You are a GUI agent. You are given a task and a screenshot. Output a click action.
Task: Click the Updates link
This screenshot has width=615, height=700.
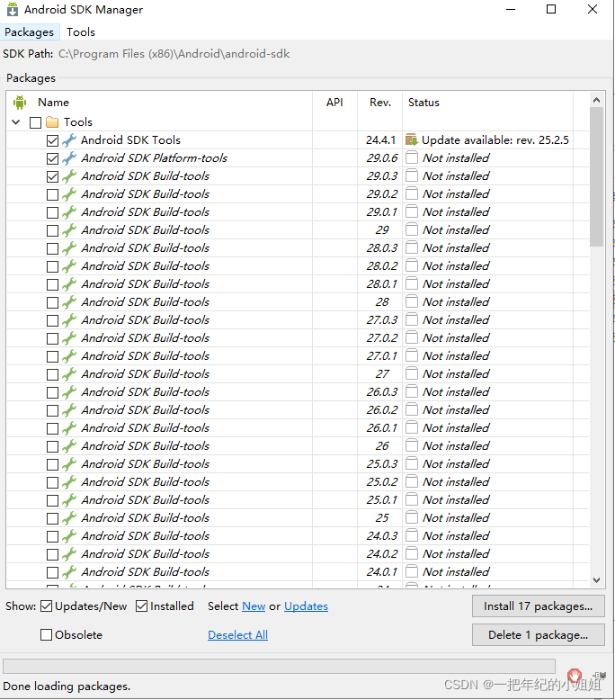[x=306, y=606]
